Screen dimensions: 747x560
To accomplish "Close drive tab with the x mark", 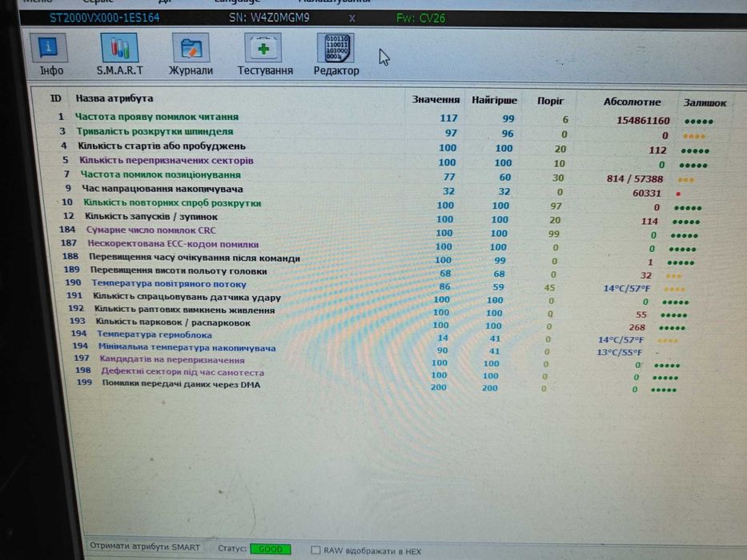I will tap(352, 18).
